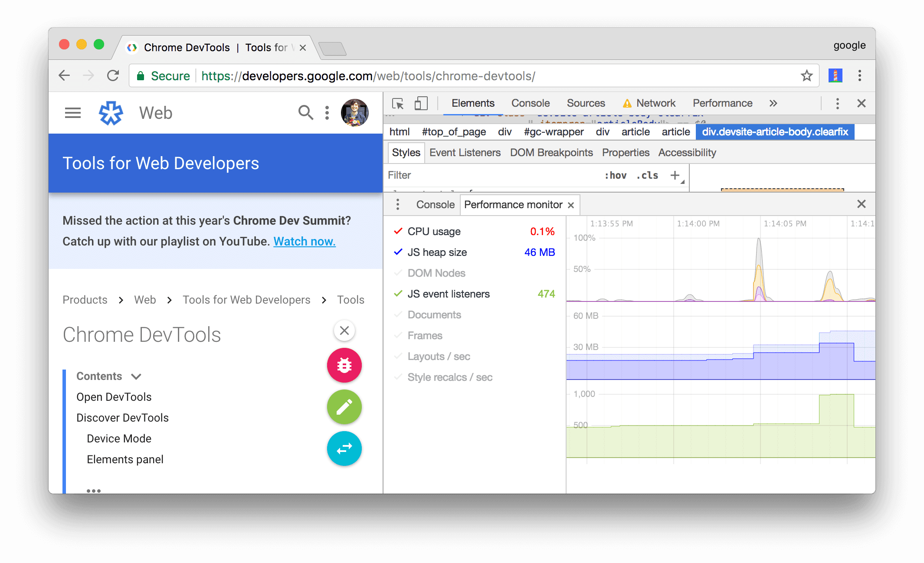Image resolution: width=924 pixels, height=563 pixels.
Task: Click the device toggle/responsive mode icon
Action: point(420,104)
